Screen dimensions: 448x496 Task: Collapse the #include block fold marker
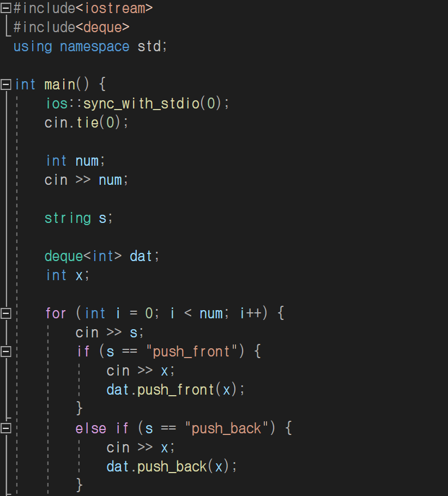(x=5, y=8)
